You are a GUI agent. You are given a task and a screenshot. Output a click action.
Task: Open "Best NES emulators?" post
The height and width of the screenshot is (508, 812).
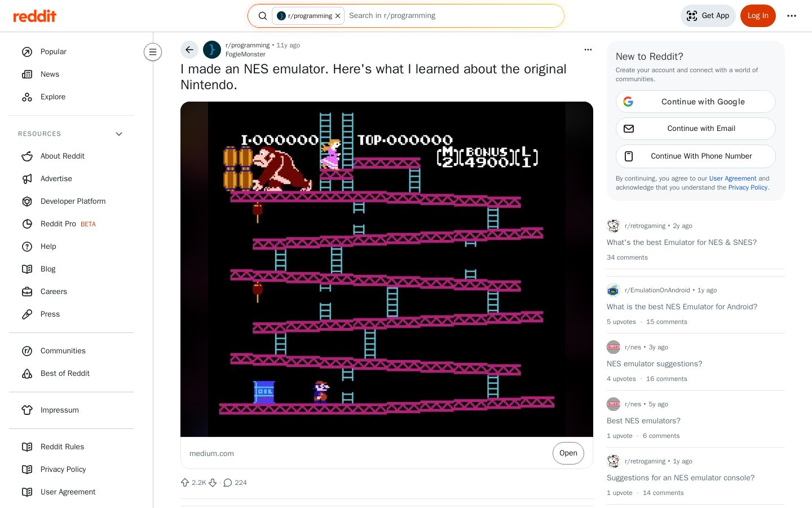pyautogui.click(x=643, y=421)
